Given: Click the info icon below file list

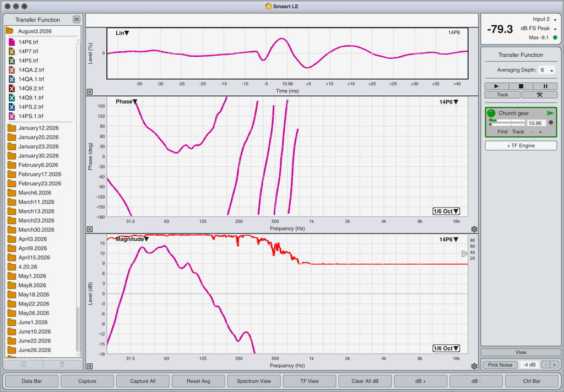Looking at the screenshot, I should [x=24, y=364].
